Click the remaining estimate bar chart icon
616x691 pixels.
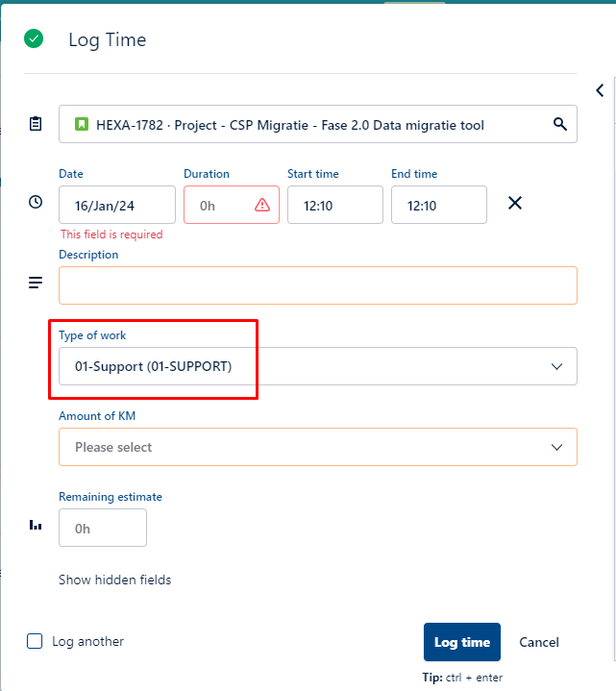(36, 525)
